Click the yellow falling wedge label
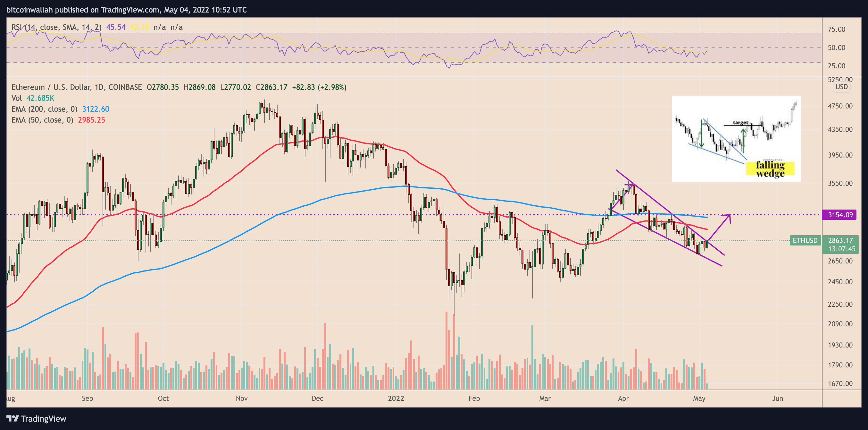The width and height of the screenshot is (868, 430). tap(770, 169)
